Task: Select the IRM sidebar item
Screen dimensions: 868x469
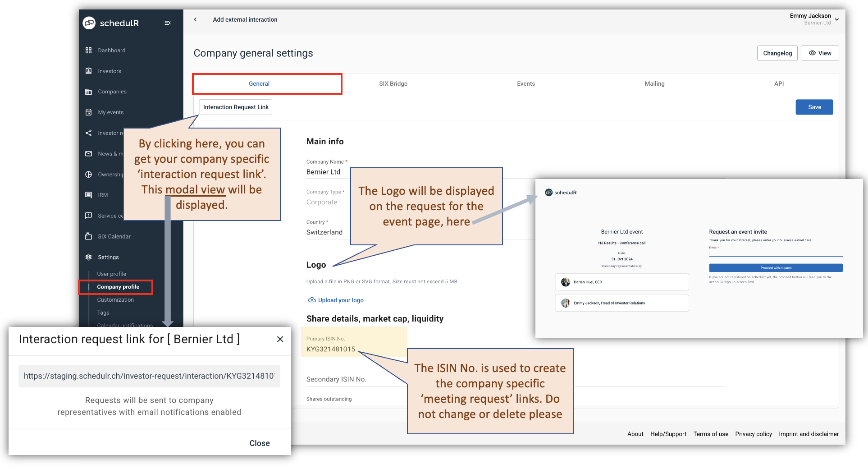Action: point(103,195)
